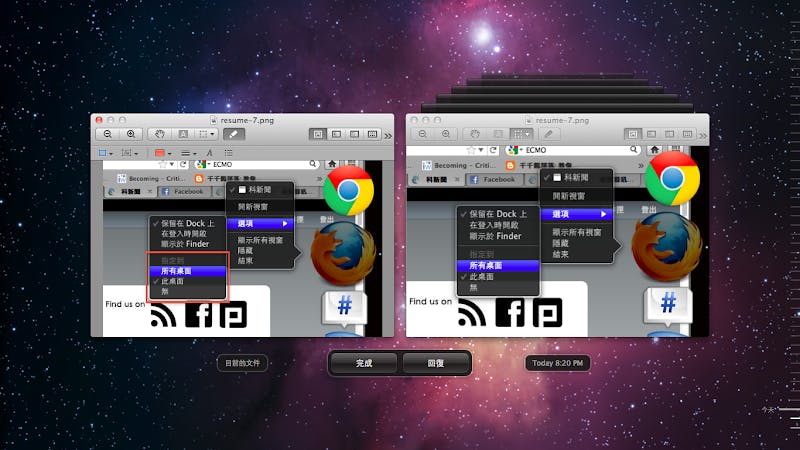Show thumbnails sidebar in left window
The image size is (800, 450).
pos(336,134)
